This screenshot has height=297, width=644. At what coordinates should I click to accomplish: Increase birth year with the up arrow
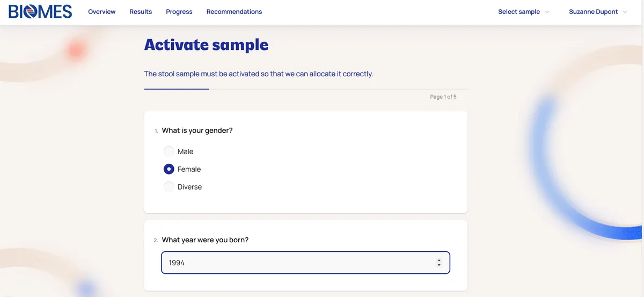pyautogui.click(x=439, y=260)
